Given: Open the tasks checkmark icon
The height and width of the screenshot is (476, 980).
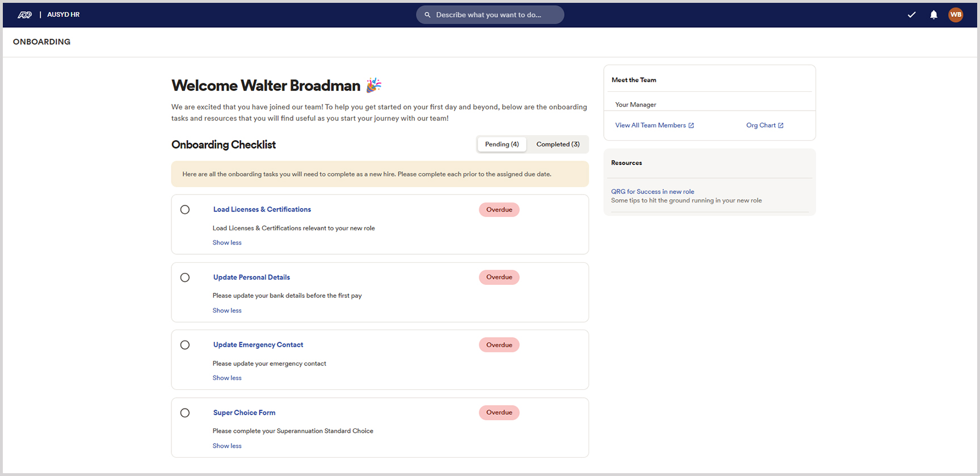Looking at the screenshot, I should (911, 15).
